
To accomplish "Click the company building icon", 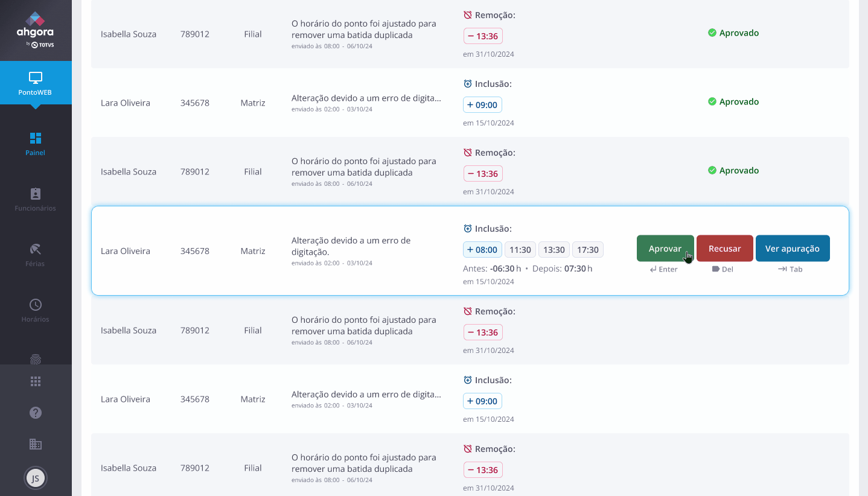I will click(36, 444).
